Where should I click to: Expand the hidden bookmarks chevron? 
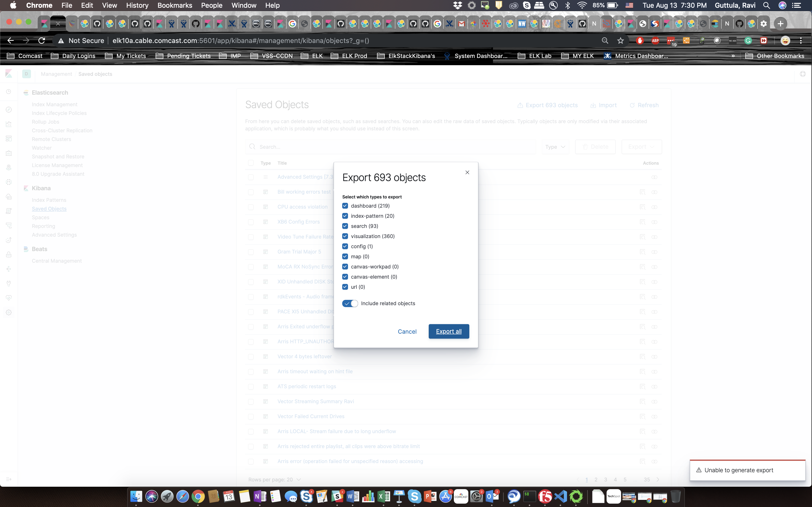[733, 56]
